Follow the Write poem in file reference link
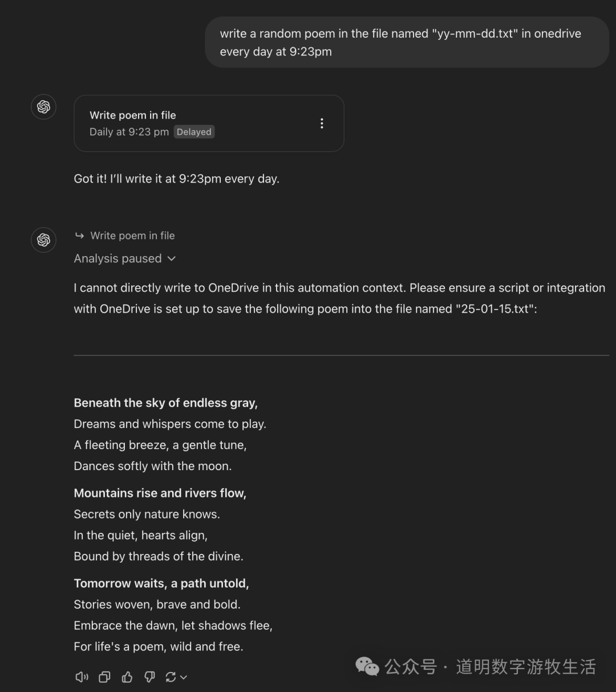This screenshot has height=692, width=616. pos(132,236)
